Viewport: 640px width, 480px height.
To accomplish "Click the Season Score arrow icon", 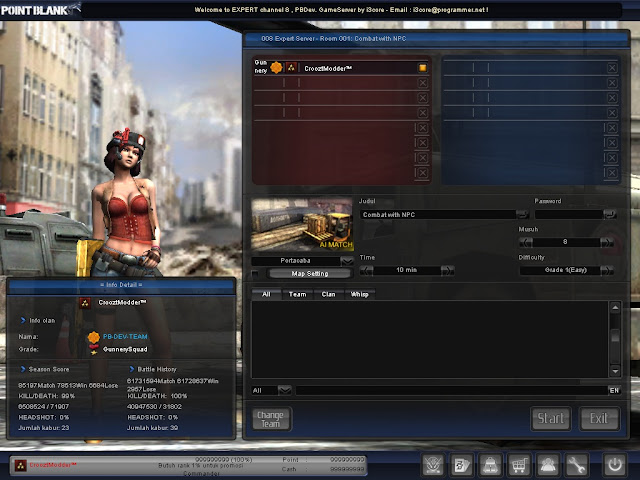I will [x=23, y=369].
